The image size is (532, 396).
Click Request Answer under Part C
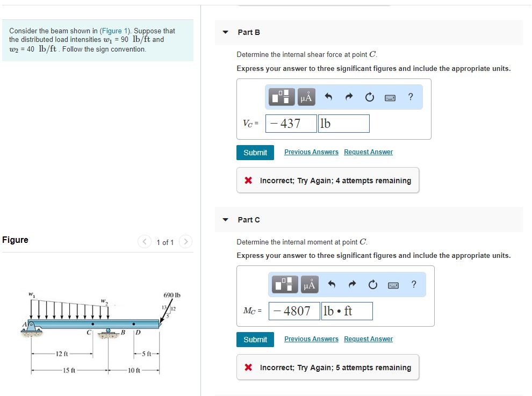click(368, 339)
